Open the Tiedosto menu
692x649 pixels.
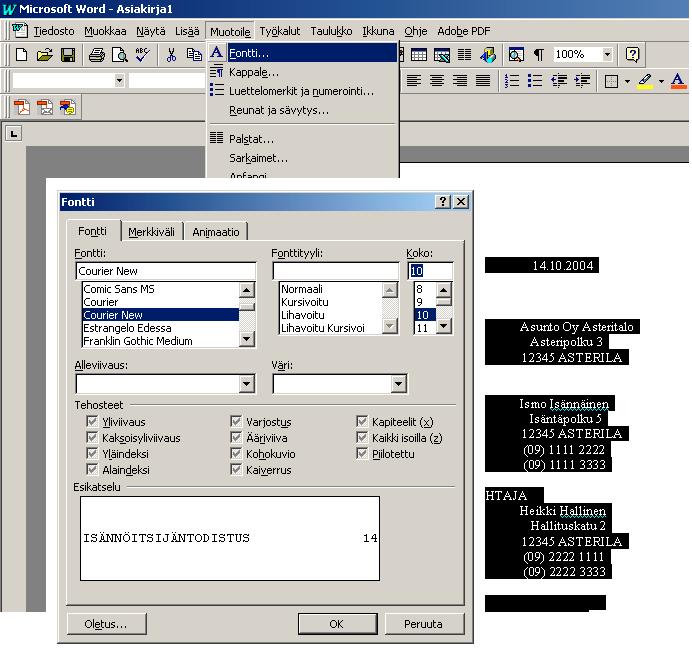pyautogui.click(x=54, y=31)
